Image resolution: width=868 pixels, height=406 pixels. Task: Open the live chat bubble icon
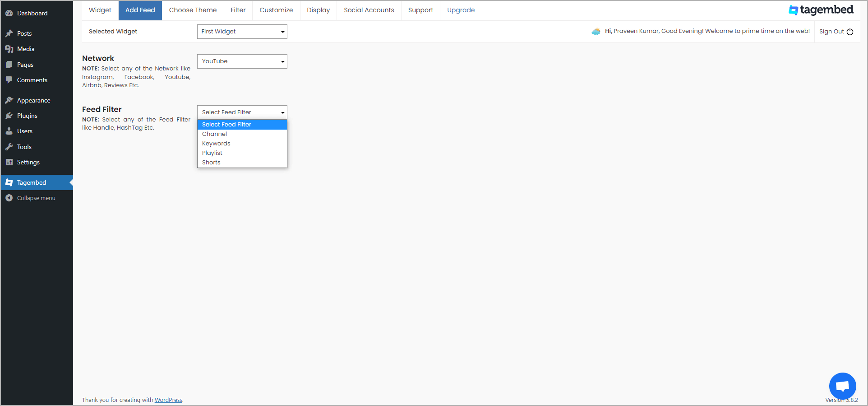click(x=842, y=386)
